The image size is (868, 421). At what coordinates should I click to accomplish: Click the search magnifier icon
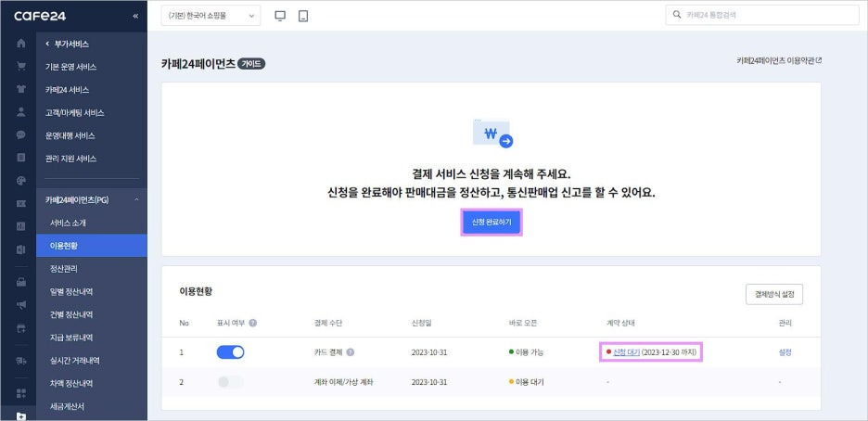[676, 16]
